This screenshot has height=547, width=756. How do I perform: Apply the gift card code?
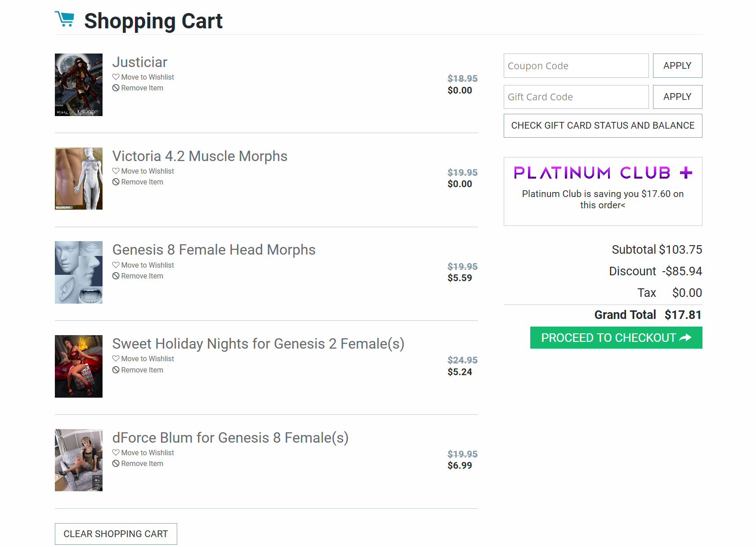coord(677,97)
